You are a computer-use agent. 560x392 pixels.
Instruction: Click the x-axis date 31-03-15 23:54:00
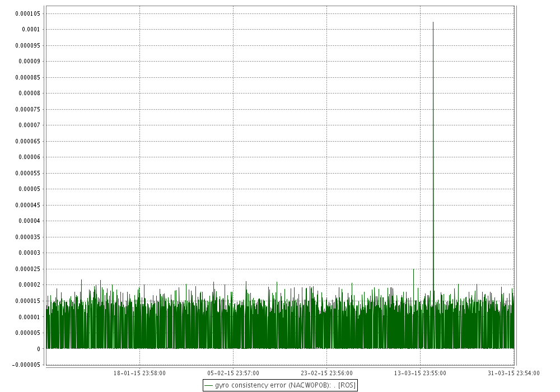point(514,373)
